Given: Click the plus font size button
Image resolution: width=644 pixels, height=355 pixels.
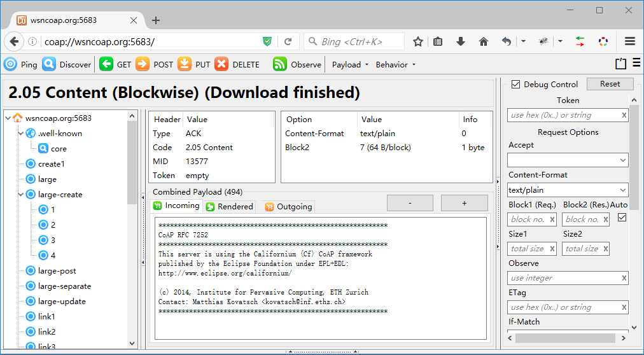Looking at the screenshot, I should [x=464, y=203].
